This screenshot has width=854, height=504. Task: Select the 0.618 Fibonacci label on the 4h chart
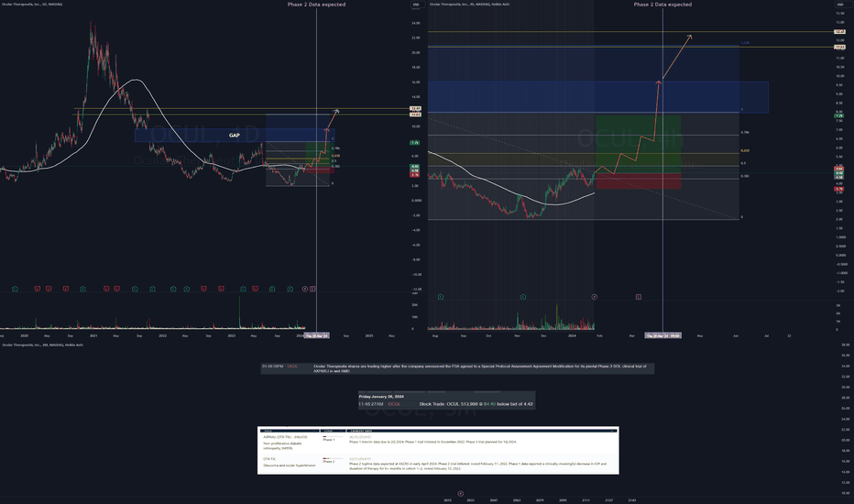[x=745, y=151]
